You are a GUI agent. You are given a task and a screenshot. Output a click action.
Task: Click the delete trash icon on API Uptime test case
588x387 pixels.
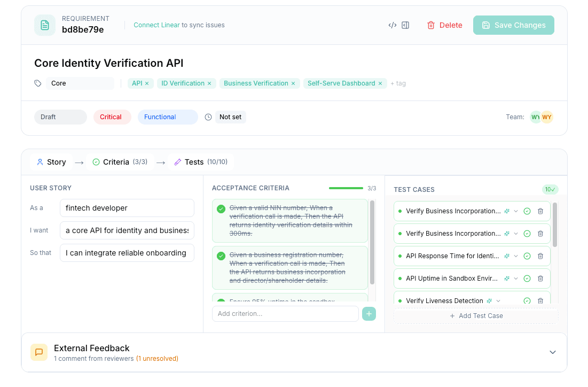pos(540,278)
